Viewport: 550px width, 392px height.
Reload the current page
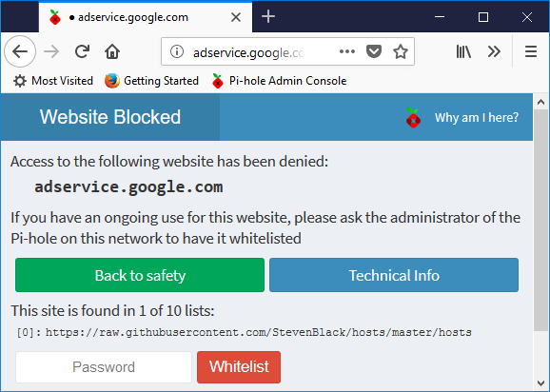(x=83, y=52)
